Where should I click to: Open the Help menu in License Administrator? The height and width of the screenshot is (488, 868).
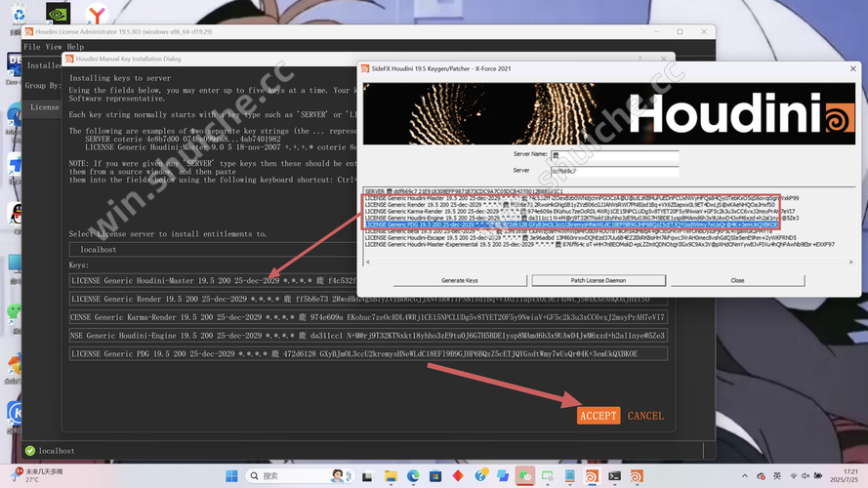[75, 47]
